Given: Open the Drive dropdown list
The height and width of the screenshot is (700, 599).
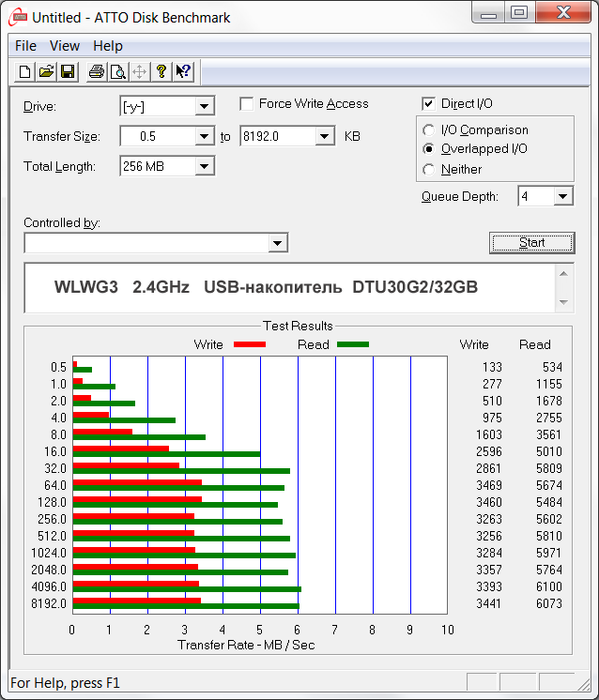Looking at the screenshot, I should coord(205,107).
